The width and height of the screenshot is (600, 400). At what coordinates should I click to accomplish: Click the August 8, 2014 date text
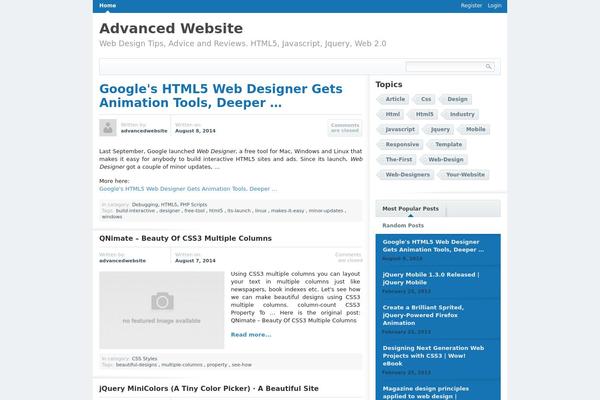click(195, 131)
